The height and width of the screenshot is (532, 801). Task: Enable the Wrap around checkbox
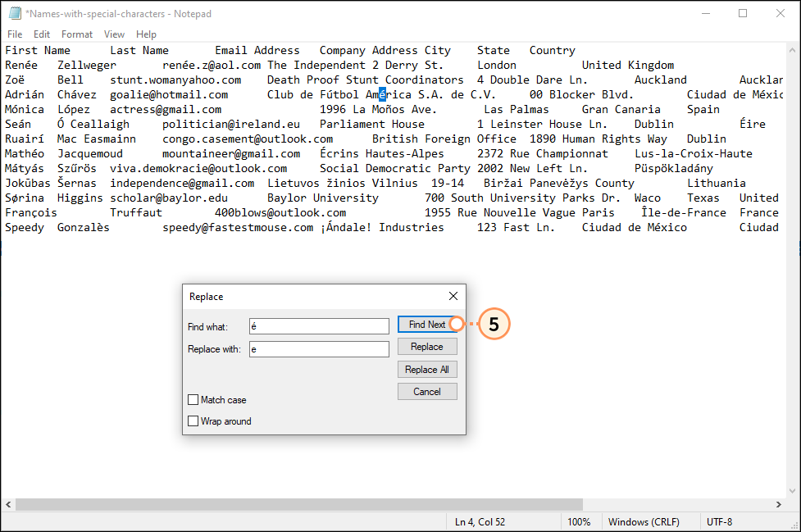193,421
